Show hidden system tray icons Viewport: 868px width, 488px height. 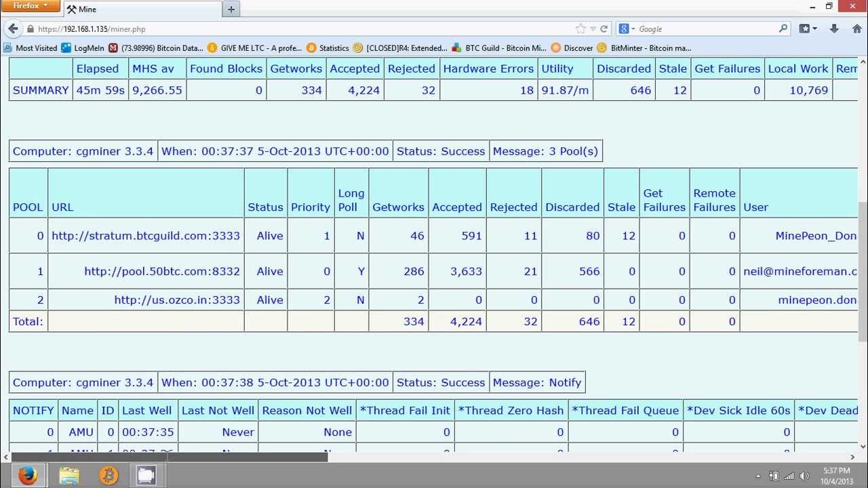coord(758,476)
